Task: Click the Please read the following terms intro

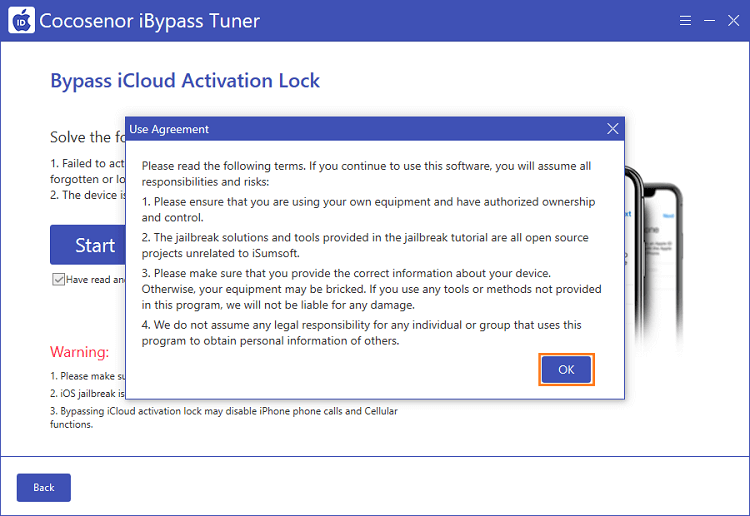Action: [x=366, y=174]
